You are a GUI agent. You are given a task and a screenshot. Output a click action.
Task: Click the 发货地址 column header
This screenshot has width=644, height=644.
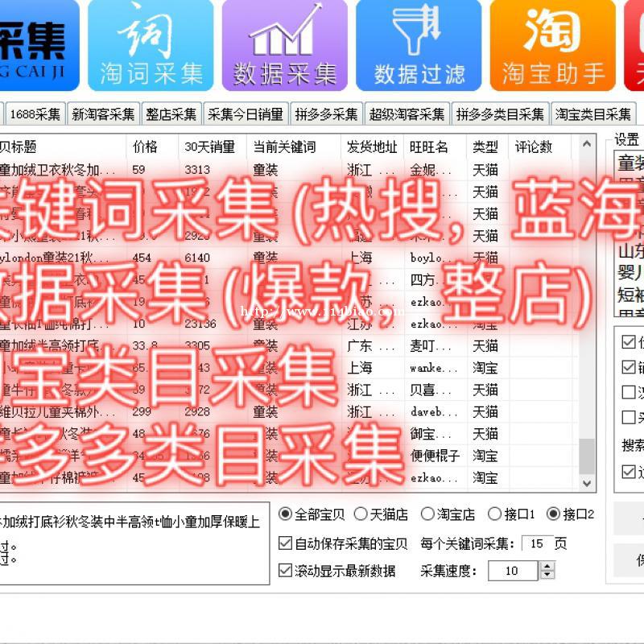point(372,147)
